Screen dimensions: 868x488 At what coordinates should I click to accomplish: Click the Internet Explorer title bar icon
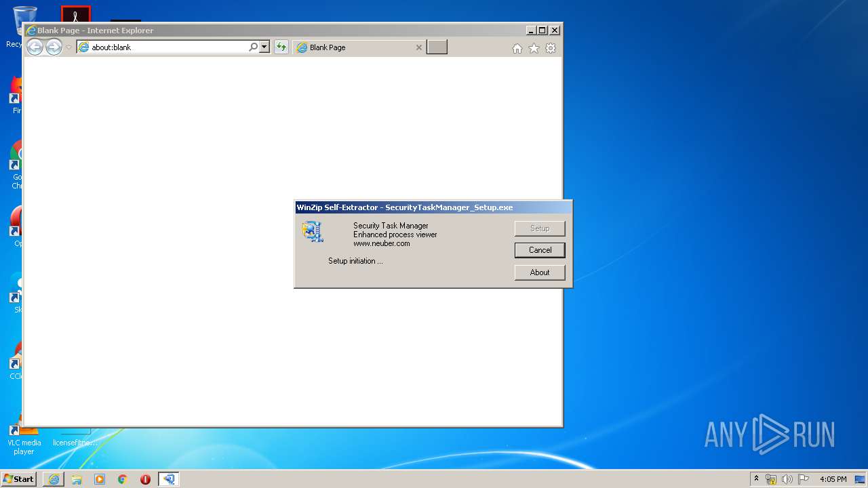(x=31, y=30)
